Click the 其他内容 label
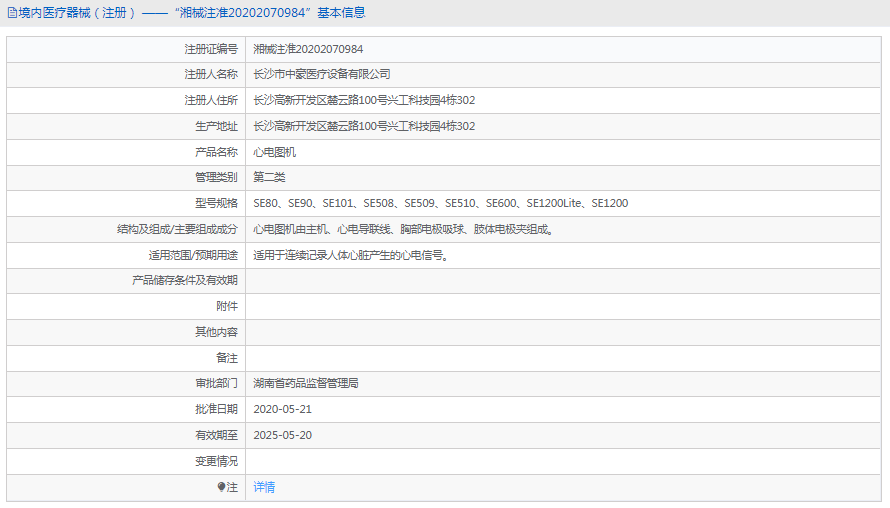 tap(216, 331)
